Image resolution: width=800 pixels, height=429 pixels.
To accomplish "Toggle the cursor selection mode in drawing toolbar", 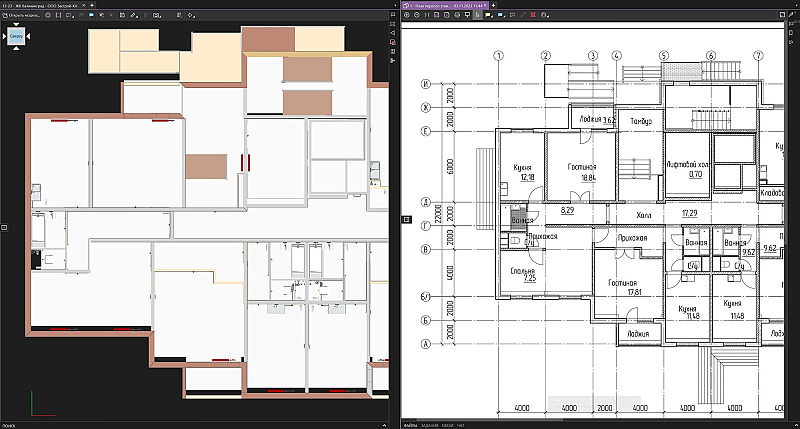I will point(478,16).
